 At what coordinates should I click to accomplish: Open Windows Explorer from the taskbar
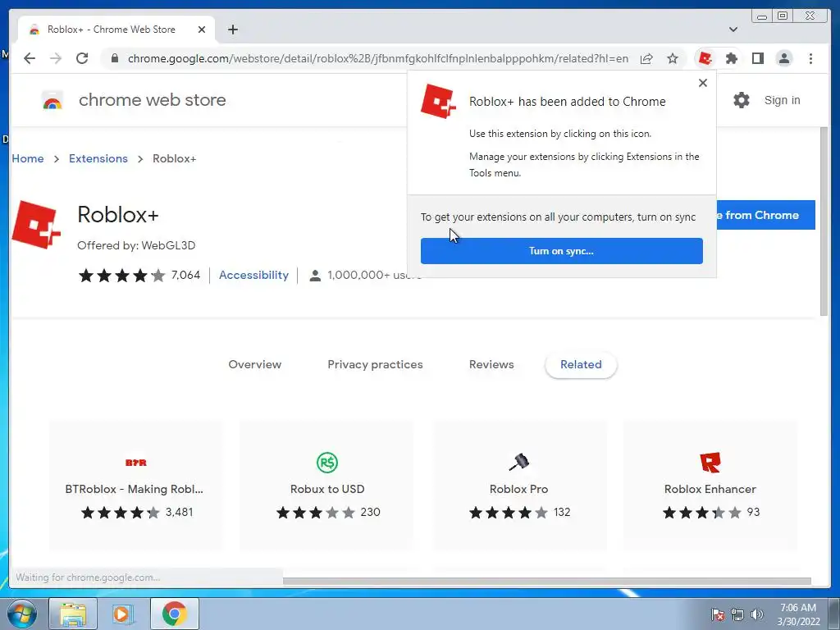73,614
